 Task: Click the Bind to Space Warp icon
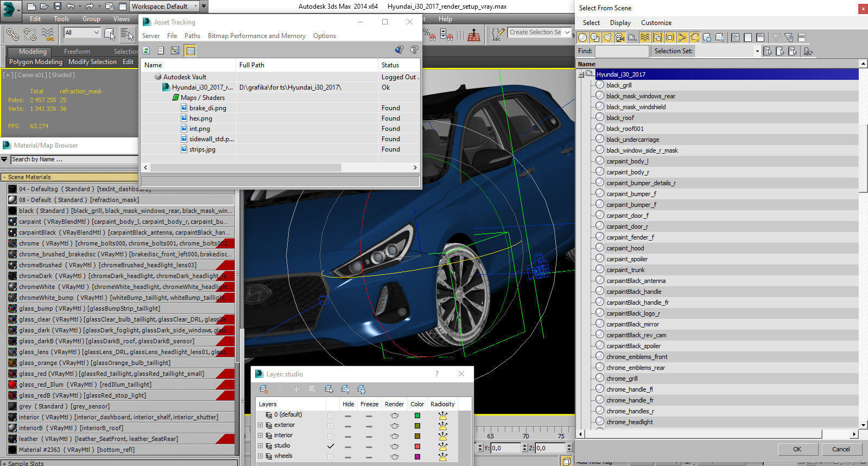pos(48,34)
